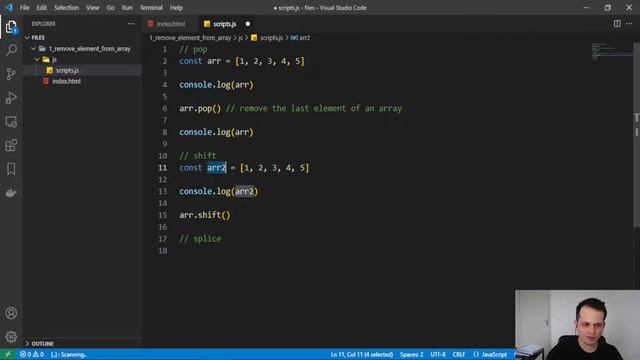Click arr.pop() on line 6

[x=200, y=109]
